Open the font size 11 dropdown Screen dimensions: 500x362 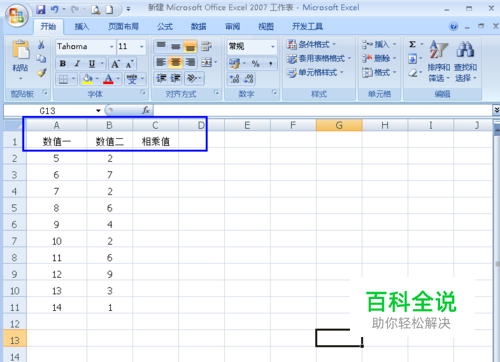click(x=142, y=46)
